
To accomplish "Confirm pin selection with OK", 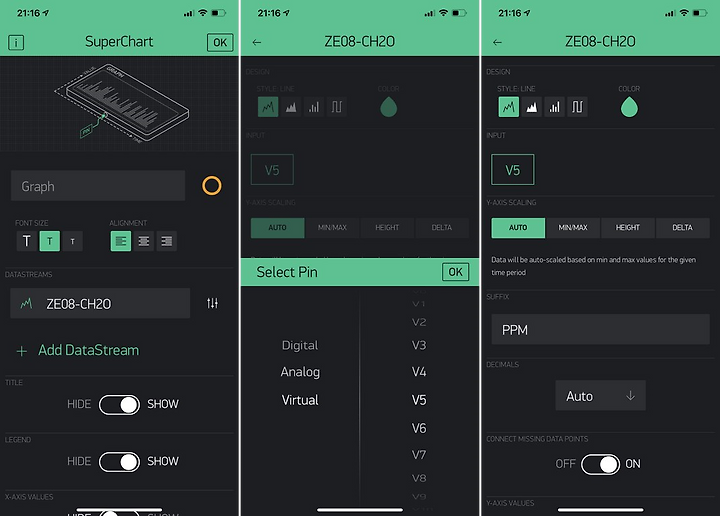I will click(x=456, y=272).
